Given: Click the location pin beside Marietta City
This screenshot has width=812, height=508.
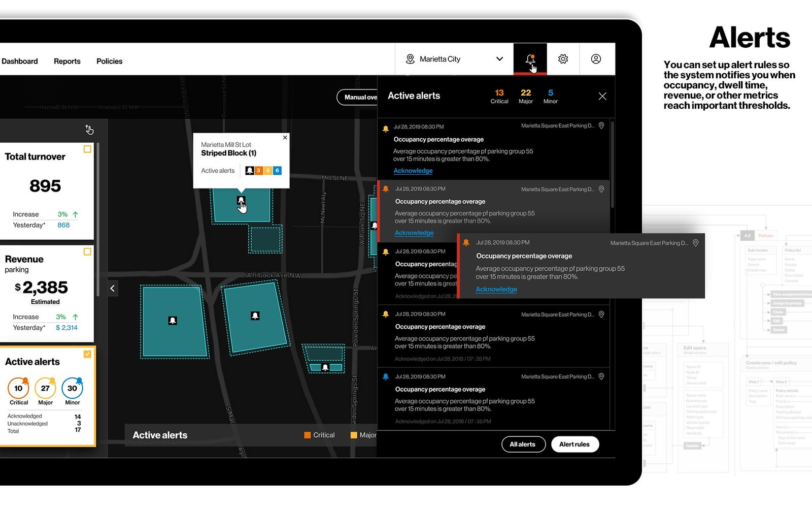Looking at the screenshot, I should click(410, 59).
